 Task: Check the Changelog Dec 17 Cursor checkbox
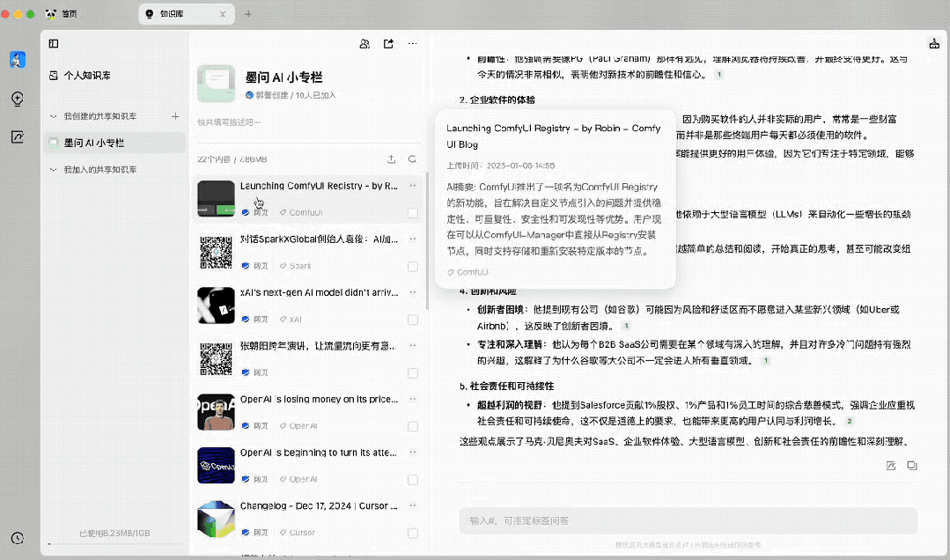(413, 534)
